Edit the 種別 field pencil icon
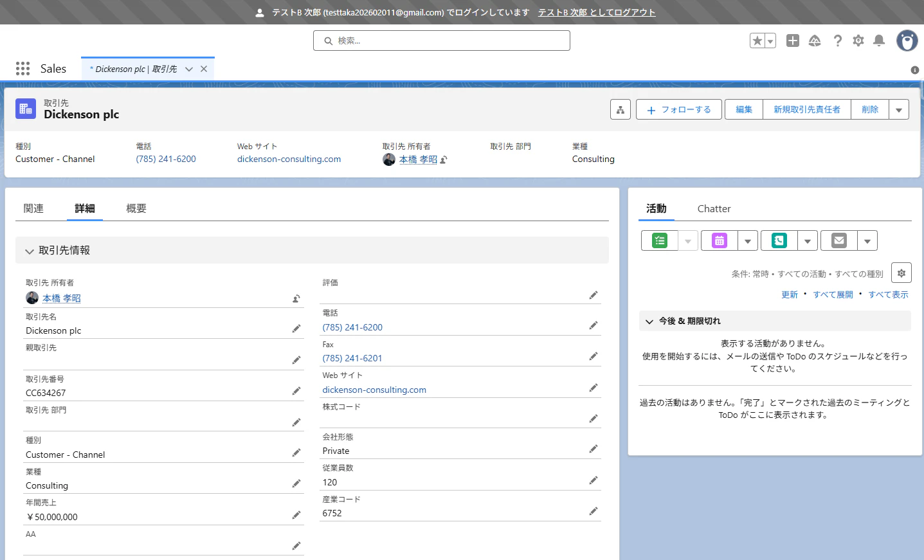Viewport: 924px width, 560px height. [296, 453]
